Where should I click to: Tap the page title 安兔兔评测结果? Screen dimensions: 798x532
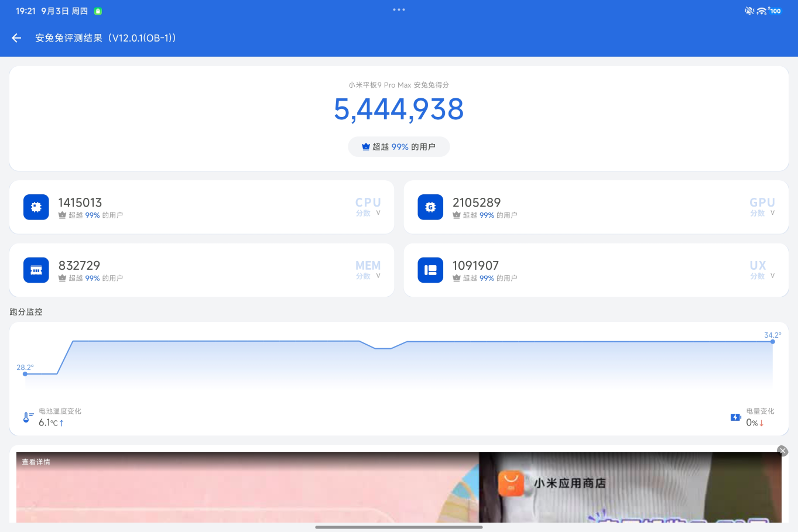[x=105, y=38]
